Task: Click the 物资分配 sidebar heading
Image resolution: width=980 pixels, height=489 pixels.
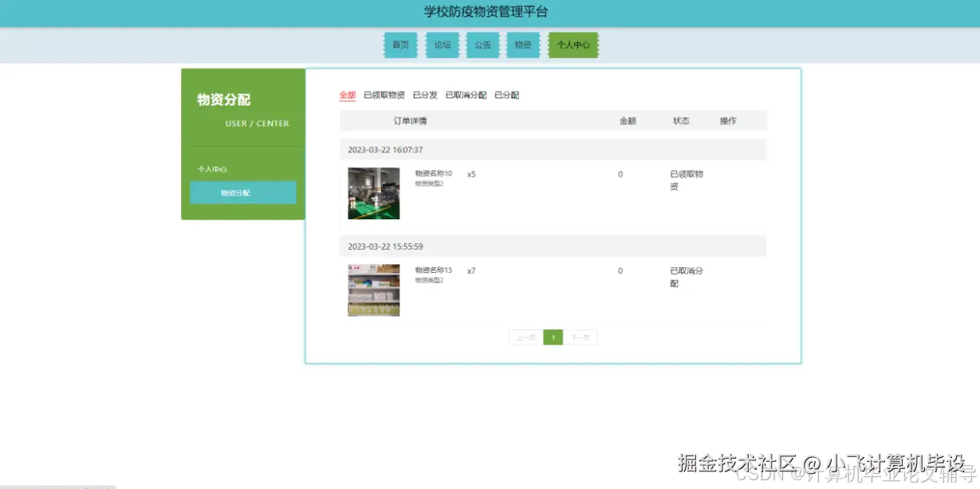Action: coord(223,100)
